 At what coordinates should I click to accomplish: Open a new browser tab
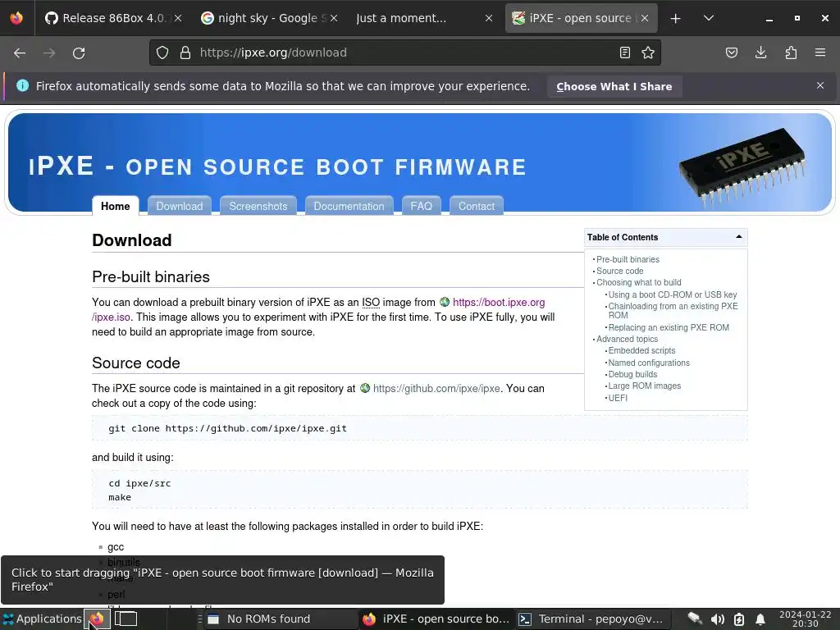tap(676, 18)
